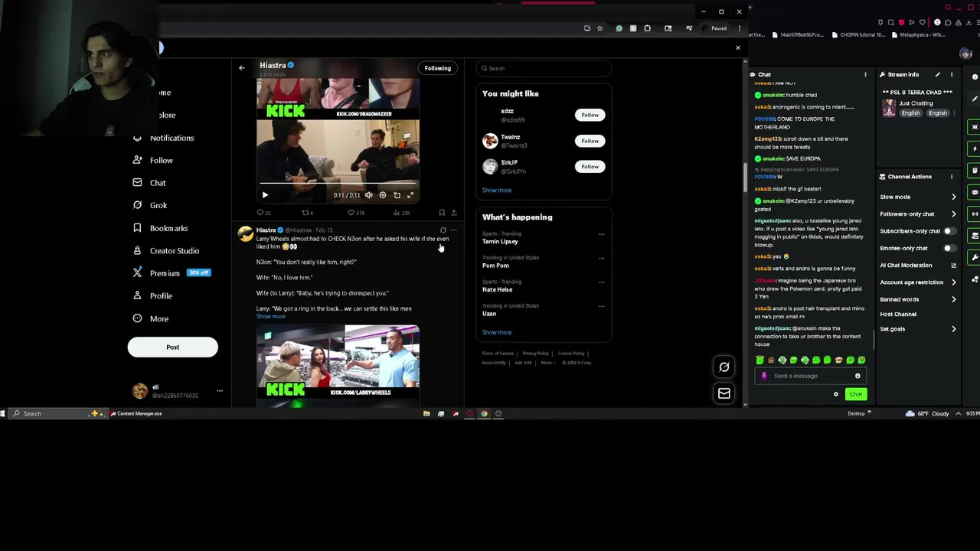Bookmark the first tweet

(442, 213)
